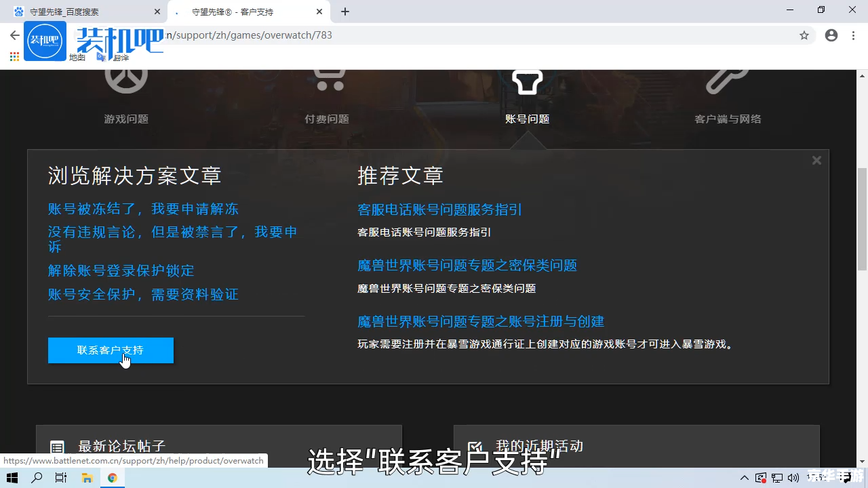
Task: Open 客服电话账号问题服务指引 recommended link
Action: (439, 209)
